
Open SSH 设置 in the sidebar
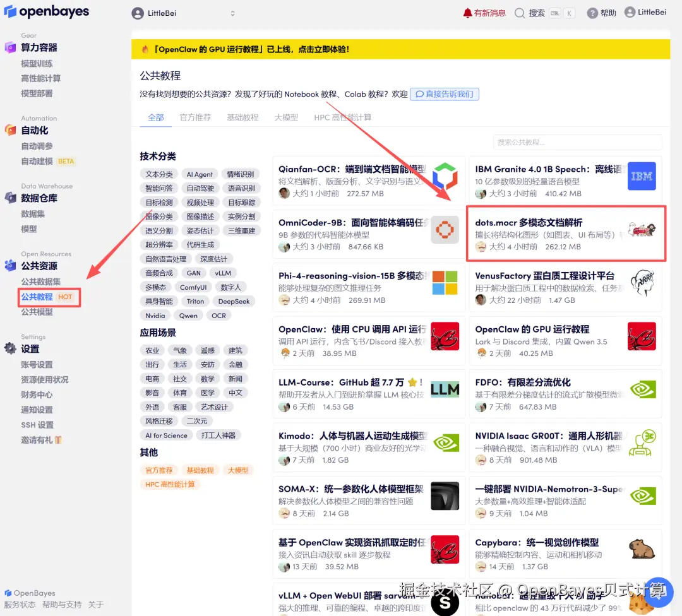click(x=37, y=425)
